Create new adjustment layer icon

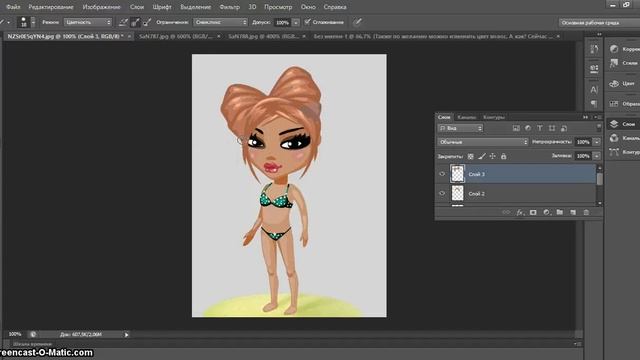(547, 212)
